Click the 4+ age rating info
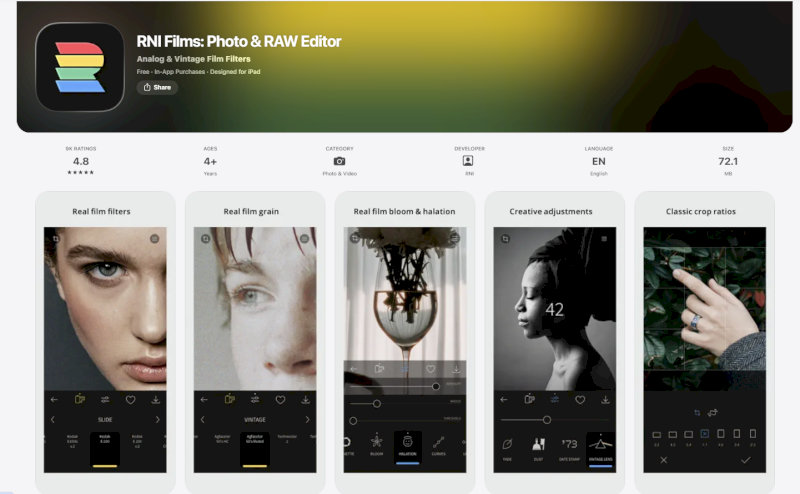 [x=210, y=161]
